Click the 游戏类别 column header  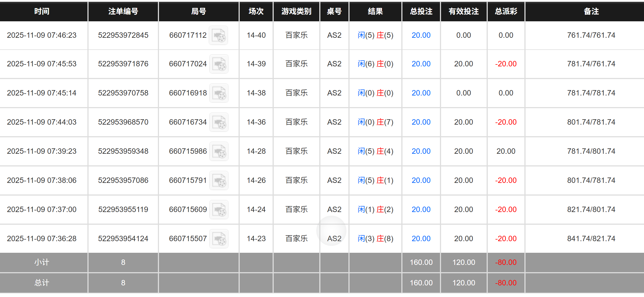point(296,11)
